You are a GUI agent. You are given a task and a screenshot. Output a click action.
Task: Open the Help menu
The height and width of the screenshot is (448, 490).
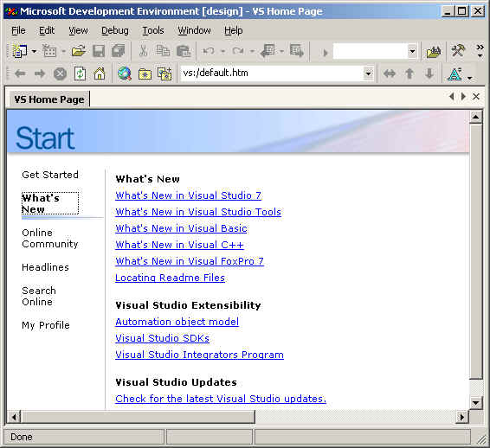tap(233, 30)
